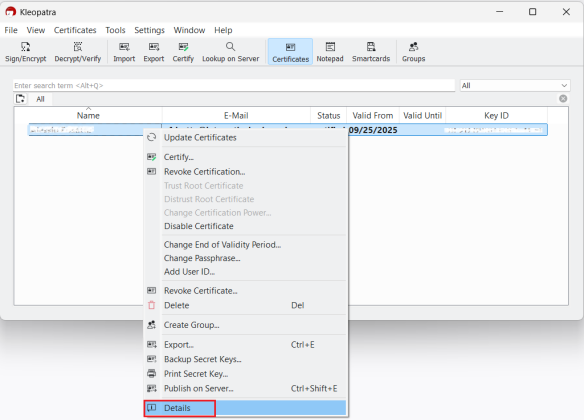The width and height of the screenshot is (584, 420).
Task: Open the View menu
Action: [36, 30]
